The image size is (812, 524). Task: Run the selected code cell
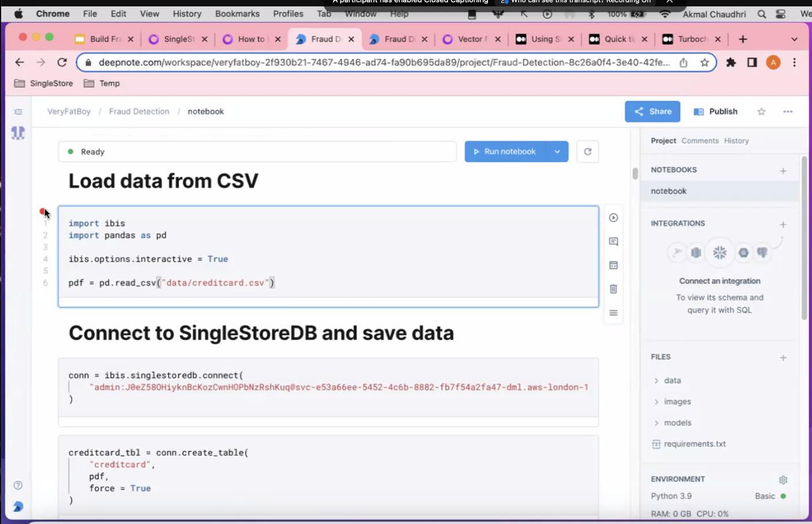point(613,218)
